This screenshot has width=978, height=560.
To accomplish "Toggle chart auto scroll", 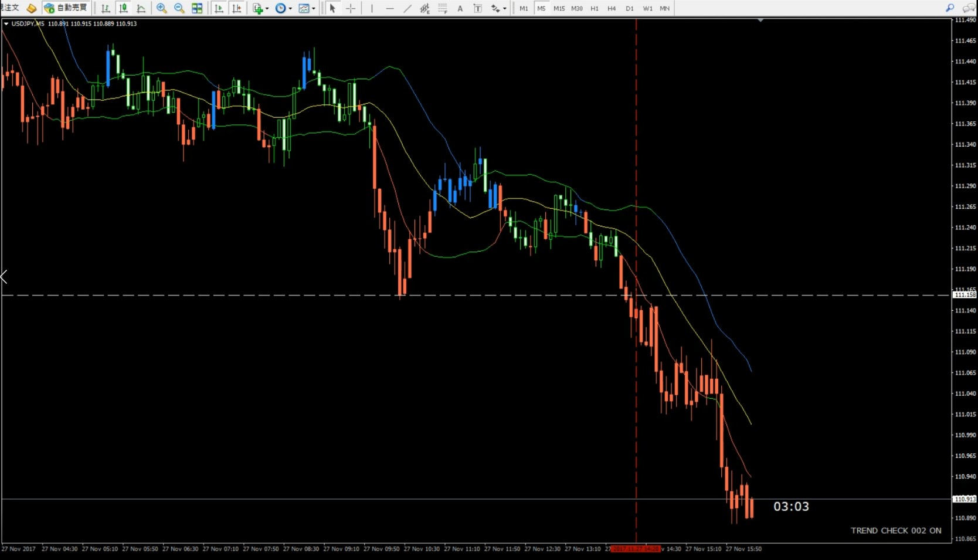I will click(x=219, y=8).
